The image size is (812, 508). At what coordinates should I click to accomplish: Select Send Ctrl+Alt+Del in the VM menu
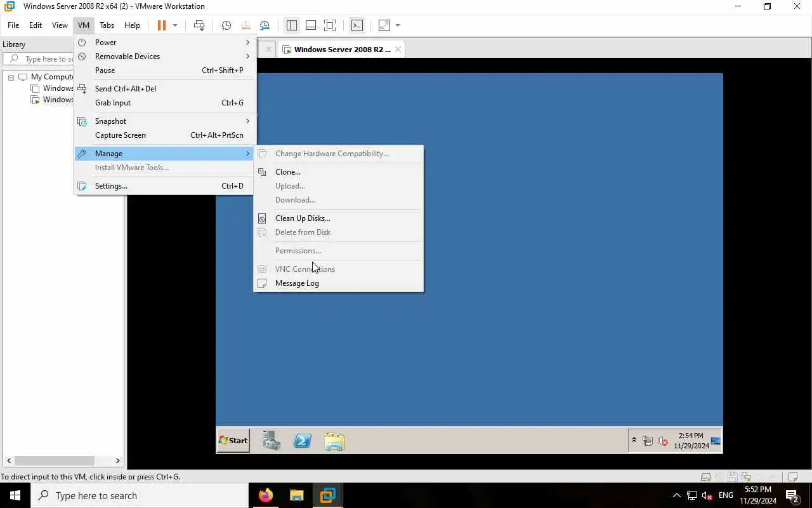pos(164,89)
